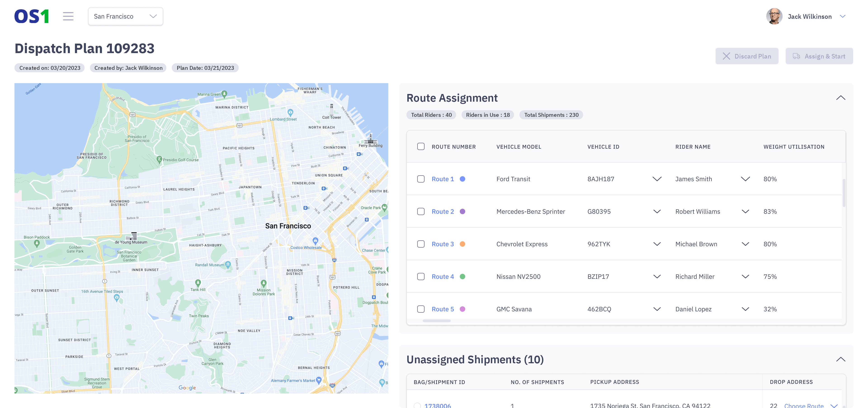This screenshot has width=868, height=408.
Task: Click the Lombard Street pin on map
Action: (290, 113)
